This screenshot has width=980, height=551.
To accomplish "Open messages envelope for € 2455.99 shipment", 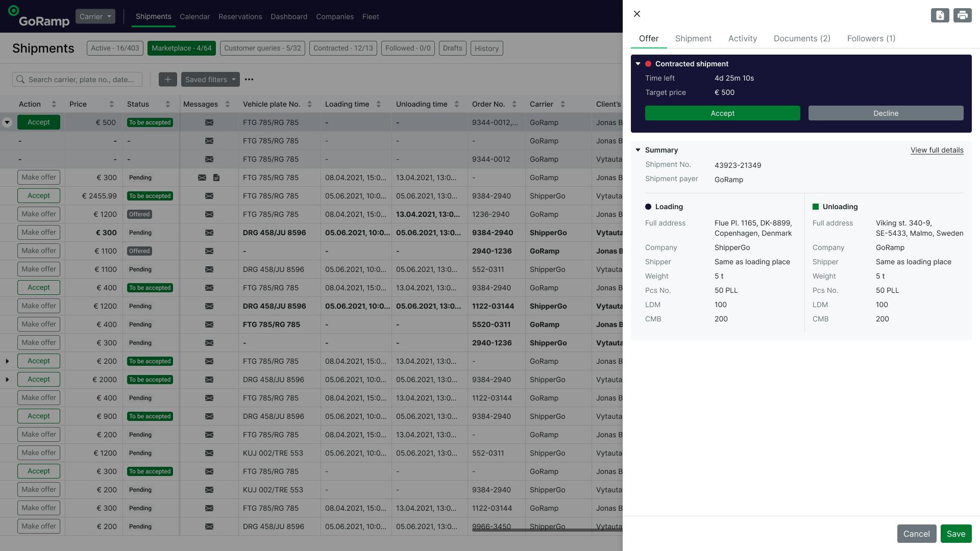I will pos(209,196).
